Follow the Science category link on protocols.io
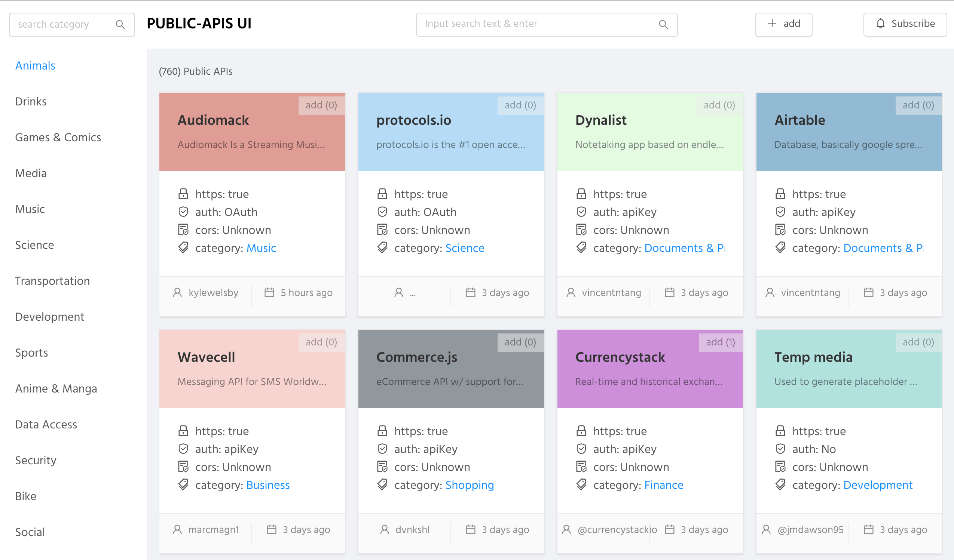The image size is (954, 560). point(465,248)
